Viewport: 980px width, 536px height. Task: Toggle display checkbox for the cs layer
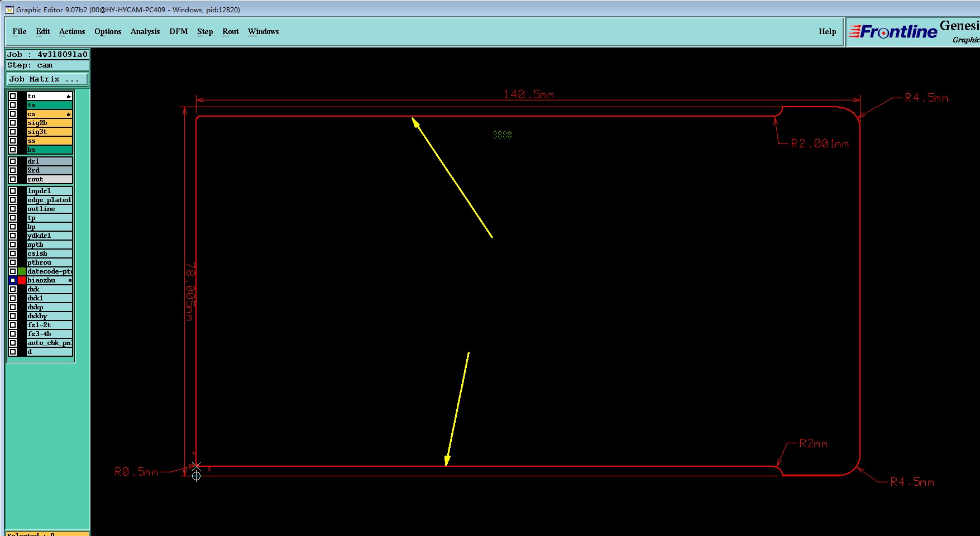point(13,114)
